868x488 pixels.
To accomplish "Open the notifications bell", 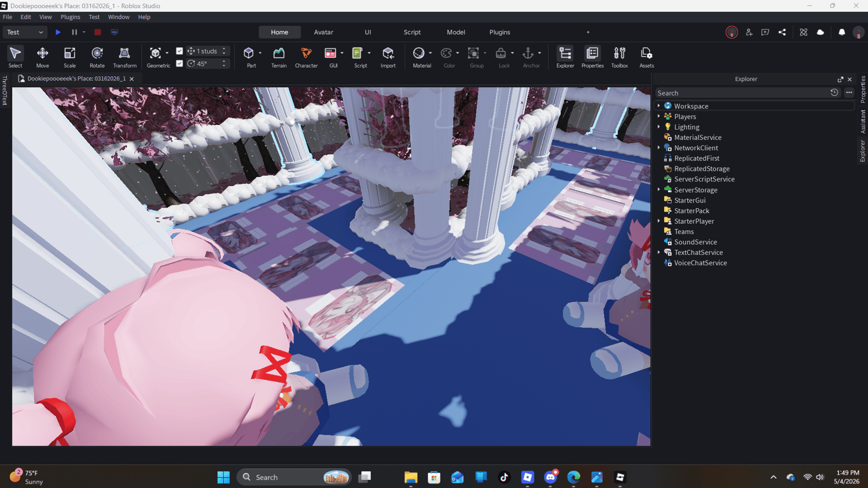I will coord(842,32).
